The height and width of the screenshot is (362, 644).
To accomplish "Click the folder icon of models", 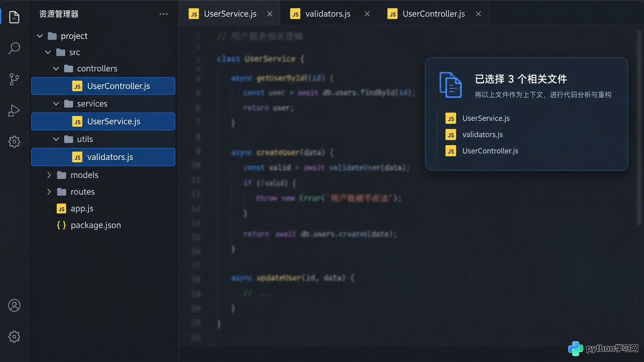I will coord(62,175).
